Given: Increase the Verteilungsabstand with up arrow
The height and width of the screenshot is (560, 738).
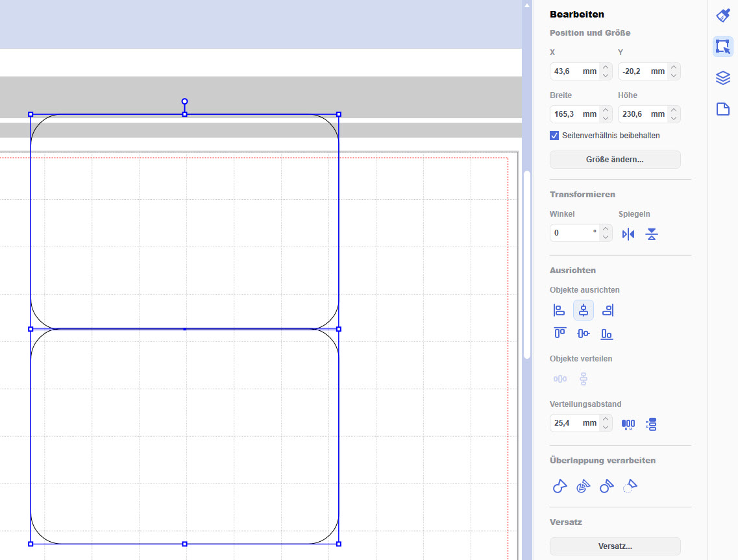Looking at the screenshot, I should coord(606,419).
